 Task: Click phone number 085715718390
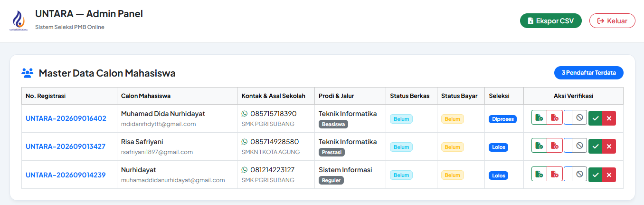(x=274, y=114)
